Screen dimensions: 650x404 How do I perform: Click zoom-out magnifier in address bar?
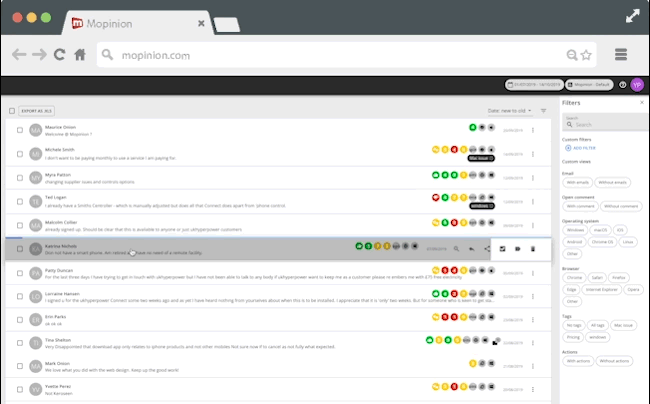click(572, 55)
